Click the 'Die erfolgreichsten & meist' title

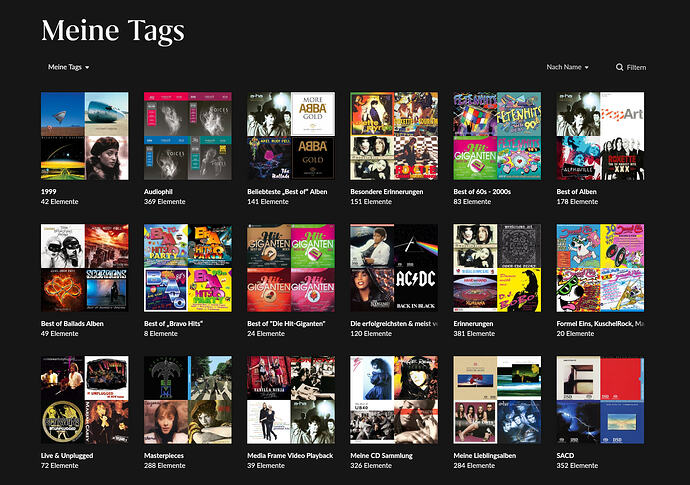click(x=394, y=323)
